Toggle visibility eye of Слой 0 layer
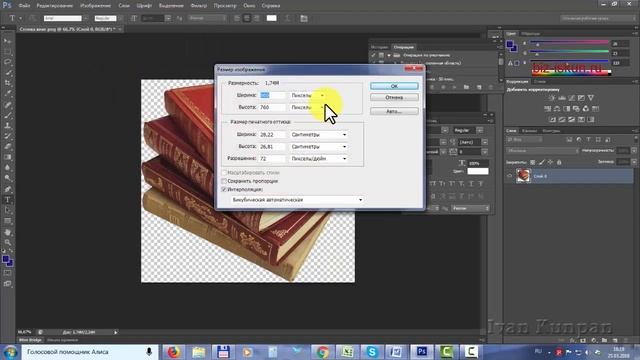 coord(509,176)
